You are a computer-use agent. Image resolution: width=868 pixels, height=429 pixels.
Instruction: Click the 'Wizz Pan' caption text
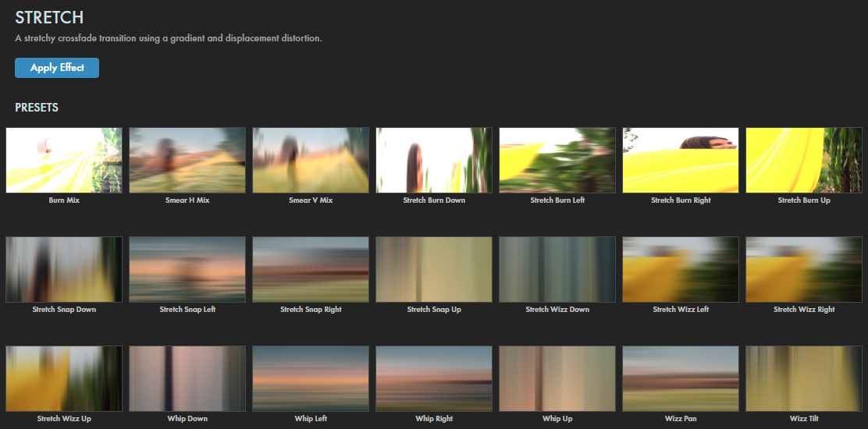click(681, 419)
